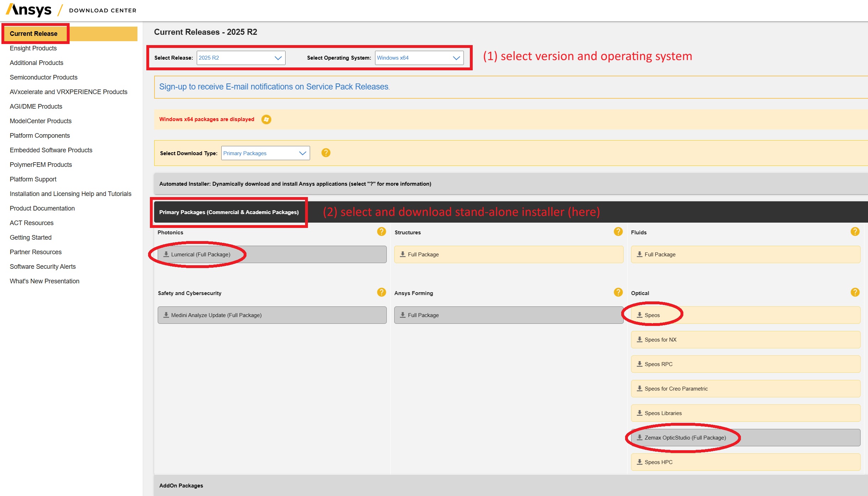
Task: Collapse Primary Packages section header
Action: click(x=511, y=212)
